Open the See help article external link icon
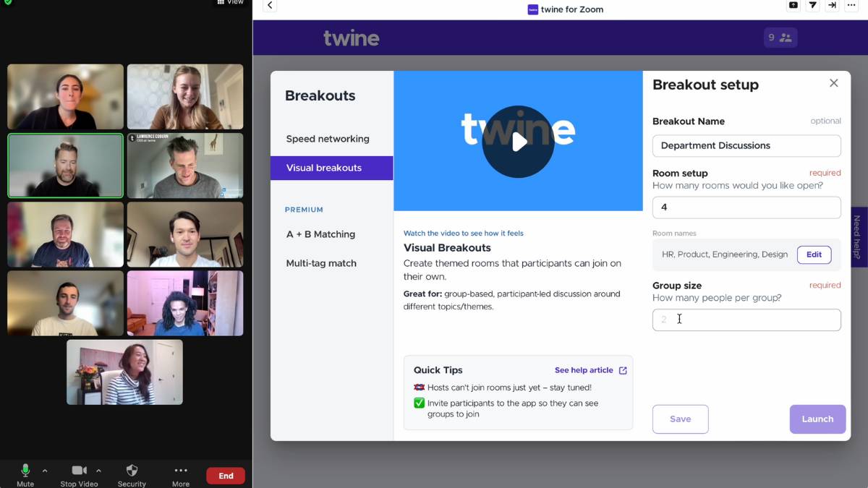 [622, 369]
